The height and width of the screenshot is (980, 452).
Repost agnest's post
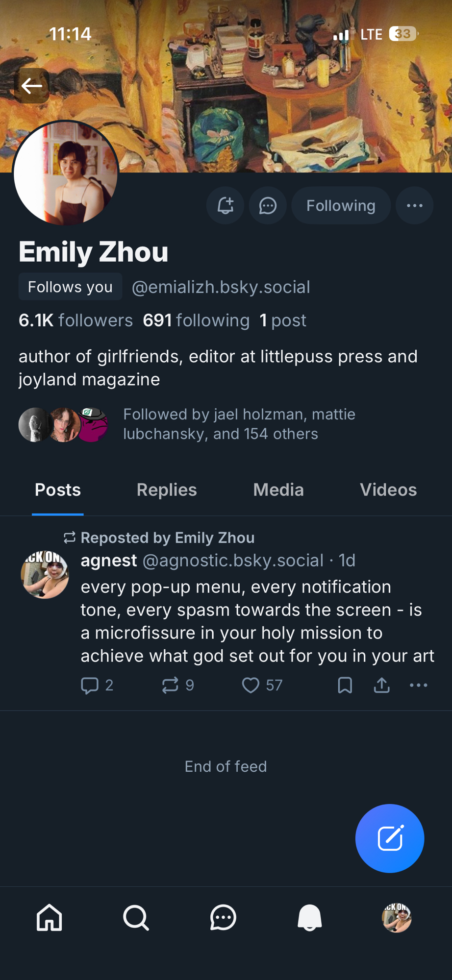[171, 685]
